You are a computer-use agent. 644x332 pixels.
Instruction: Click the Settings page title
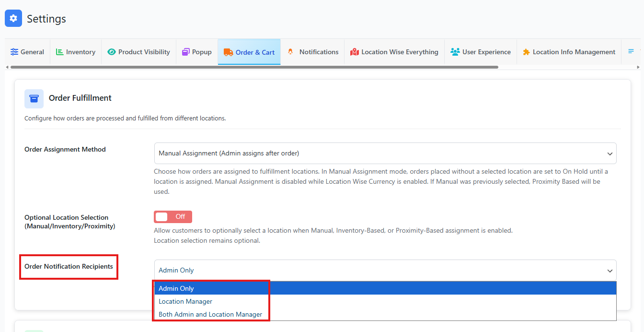click(46, 19)
